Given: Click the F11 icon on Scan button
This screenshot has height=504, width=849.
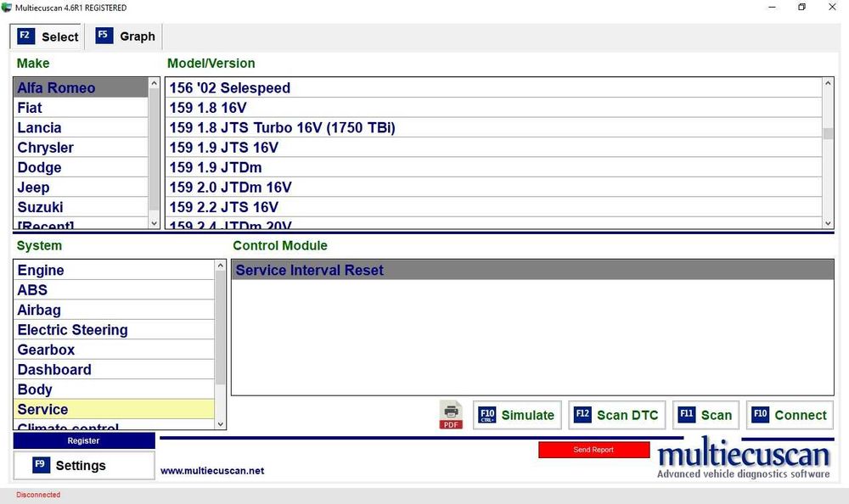Looking at the screenshot, I should pos(687,415).
